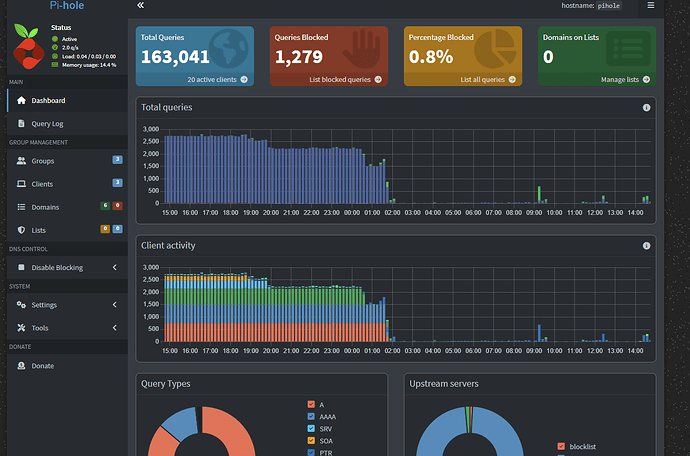Click the 09:00 spike in Total queries chart
The width and height of the screenshot is (690, 456).
pos(539,195)
